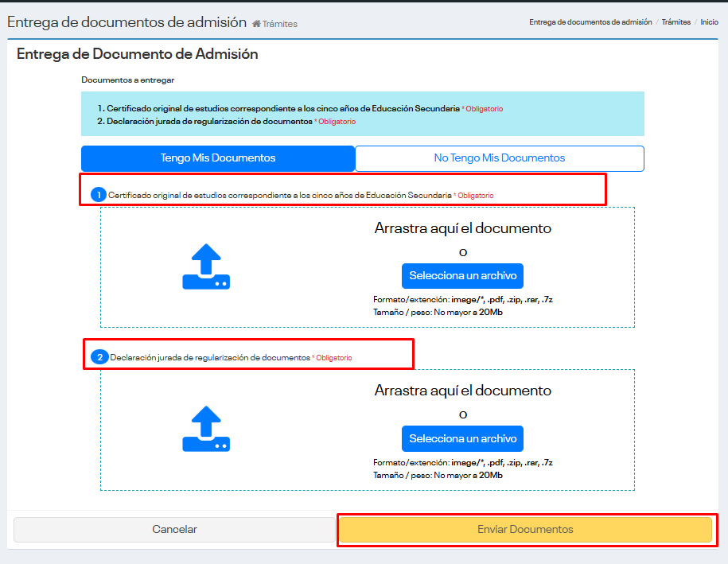Click the upload tray icon for the Certificado document
The width and height of the screenshot is (728, 564).
coord(206,267)
